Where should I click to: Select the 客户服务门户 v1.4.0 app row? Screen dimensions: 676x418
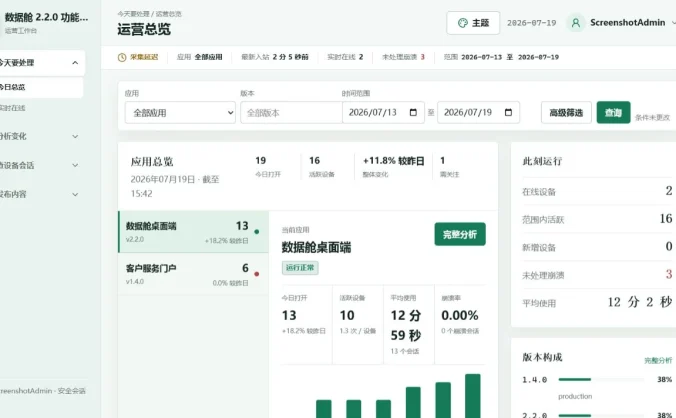click(193, 274)
